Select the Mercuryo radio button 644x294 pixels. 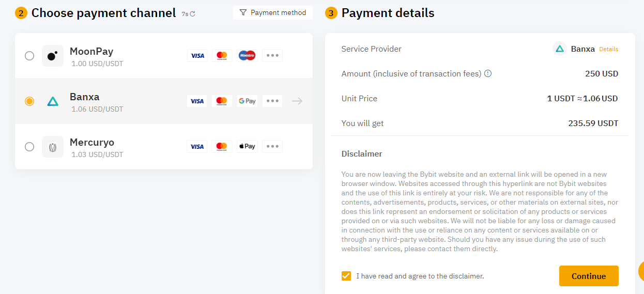[x=29, y=147]
